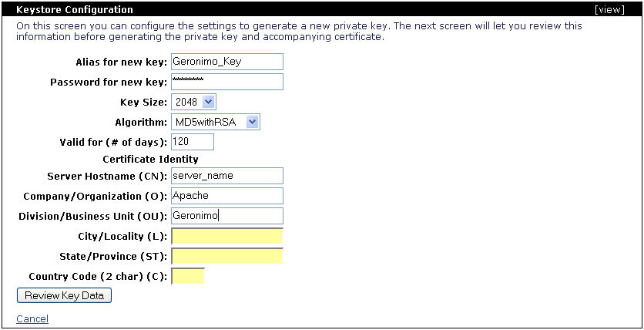Click the Company/Organization (O) field
This screenshot has height=330, width=644.
[226, 196]
